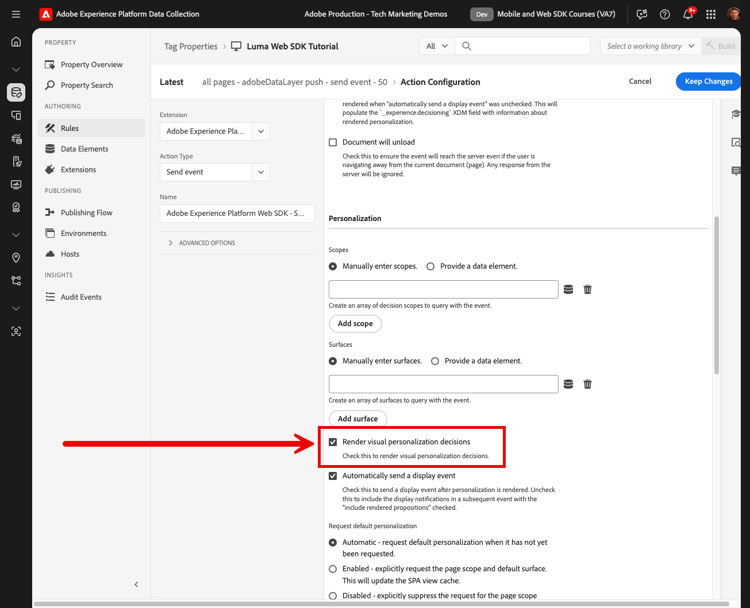Image resolution: width=750 pixels, height=608 pixels.
Task: Open the award badge rail icon
Action: click(16, 207)
